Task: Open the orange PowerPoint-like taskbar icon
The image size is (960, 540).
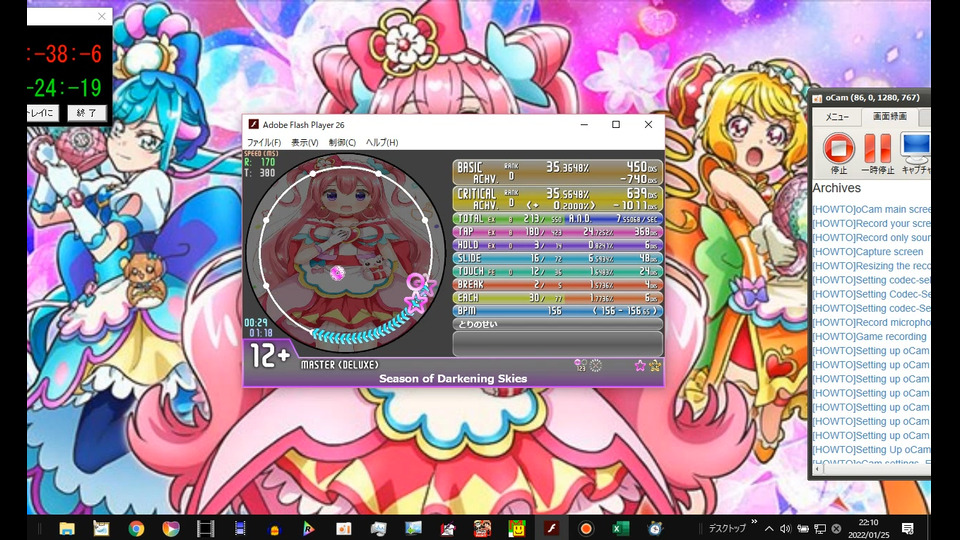Action: click(x=343, y=528)
